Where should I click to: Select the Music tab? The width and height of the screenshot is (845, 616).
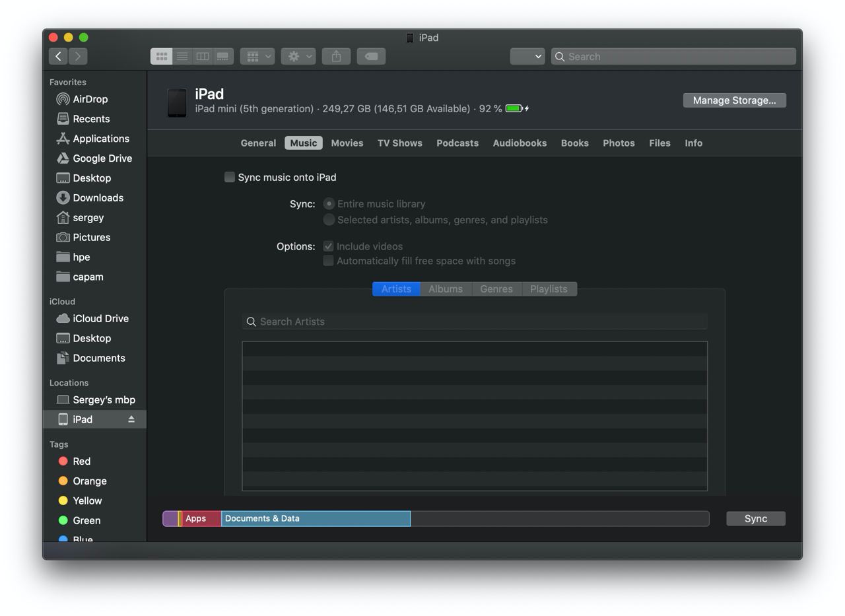click(304, 143)
